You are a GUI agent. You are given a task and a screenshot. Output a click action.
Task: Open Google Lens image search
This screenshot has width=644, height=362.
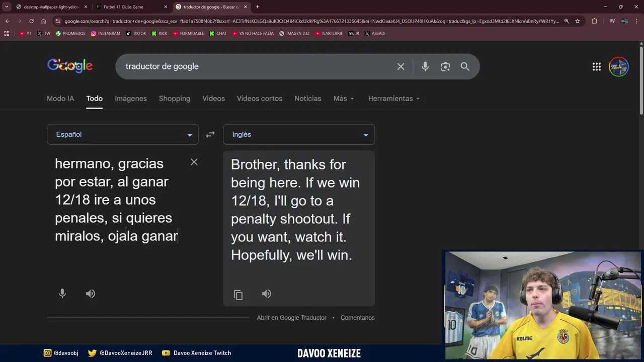(445, 66)
